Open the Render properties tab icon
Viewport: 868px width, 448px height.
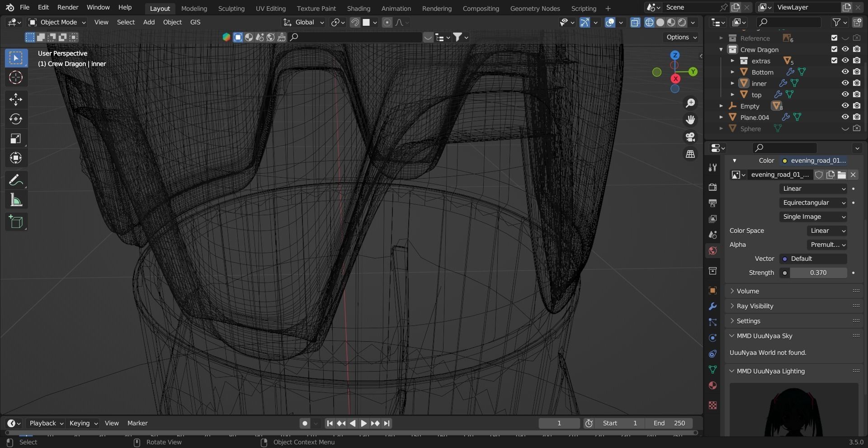tap(713, 187)
